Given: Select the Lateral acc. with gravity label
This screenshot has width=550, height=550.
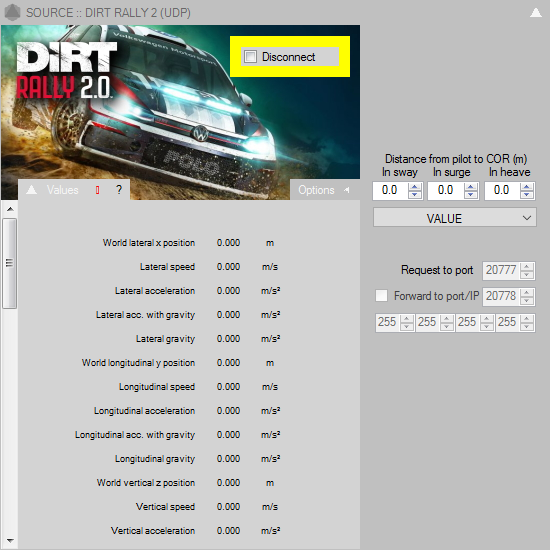Looking at the screenshot, I should tap(145, 315).
